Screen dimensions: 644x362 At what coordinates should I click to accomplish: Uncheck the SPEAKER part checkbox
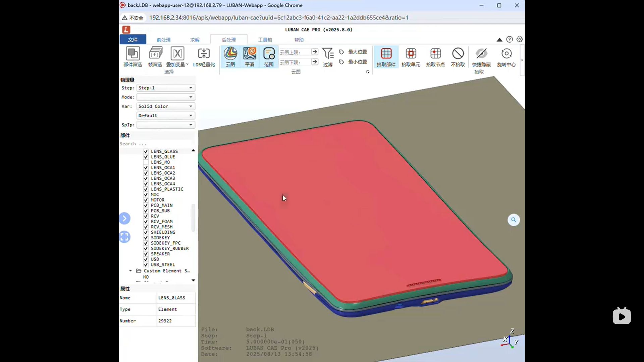(x=146, y=254)
